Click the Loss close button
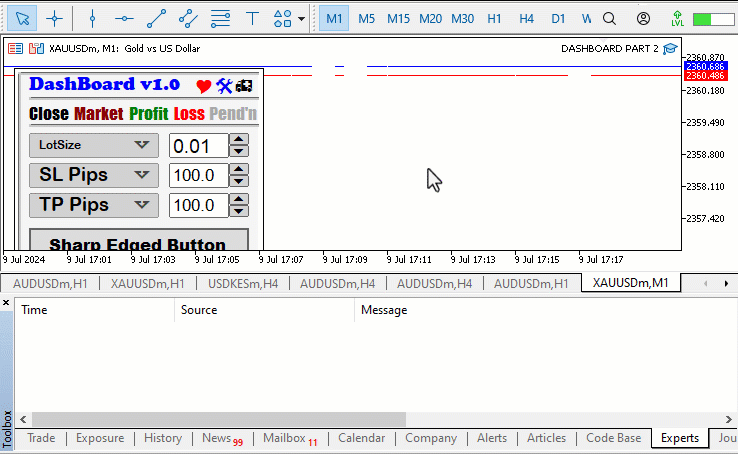738x454 pixels. pyautogui.click(x=189, y=113)
